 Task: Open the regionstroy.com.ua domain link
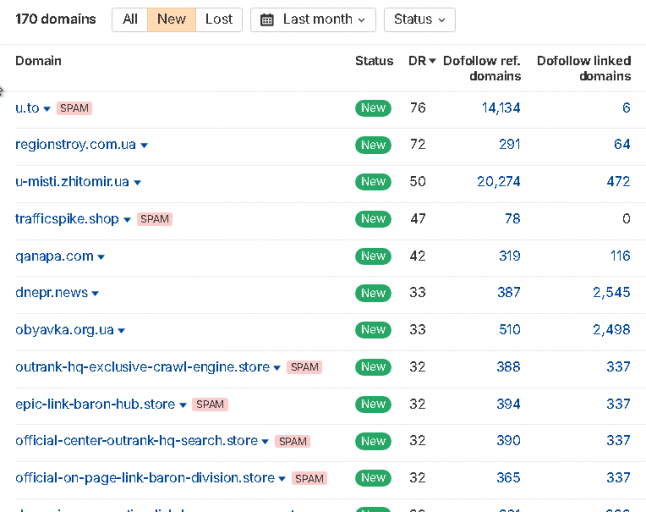click(x=75, y=145)
